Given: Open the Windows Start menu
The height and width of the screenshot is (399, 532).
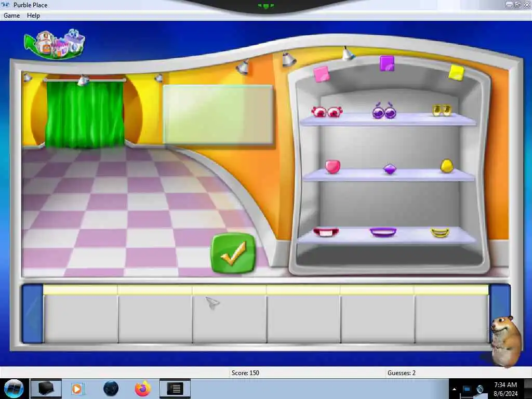Looking at the screenshot, I should click(x=14, y=389).
